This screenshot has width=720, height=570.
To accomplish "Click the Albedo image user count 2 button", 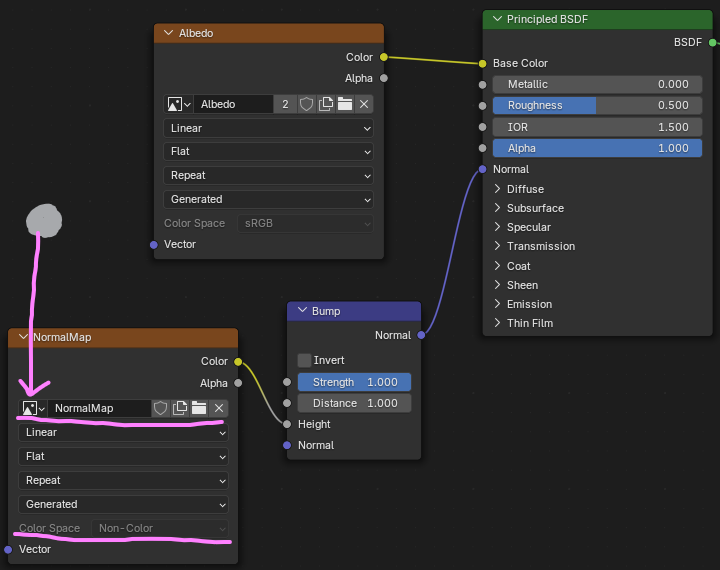I will pyautogui.click(x=285, y=104).
